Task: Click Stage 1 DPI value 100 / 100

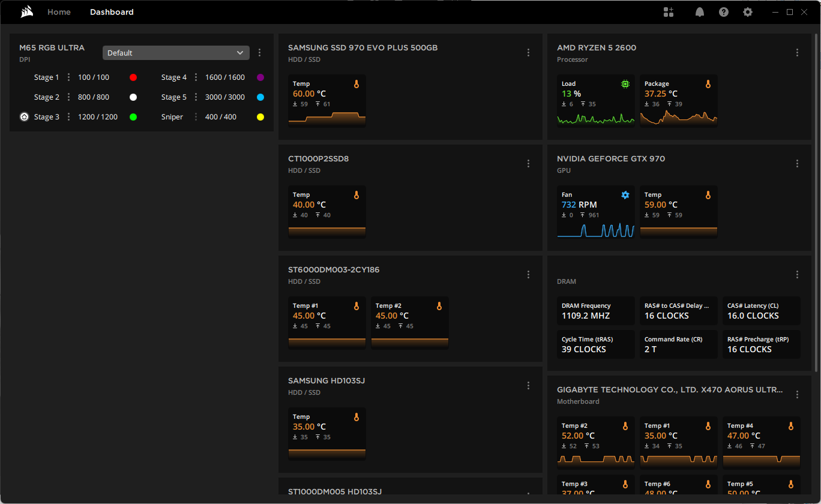Action: 94,77
